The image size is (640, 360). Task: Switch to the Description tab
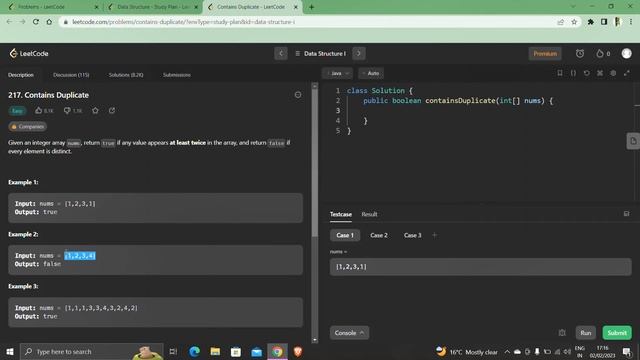[x=21, y=75]
